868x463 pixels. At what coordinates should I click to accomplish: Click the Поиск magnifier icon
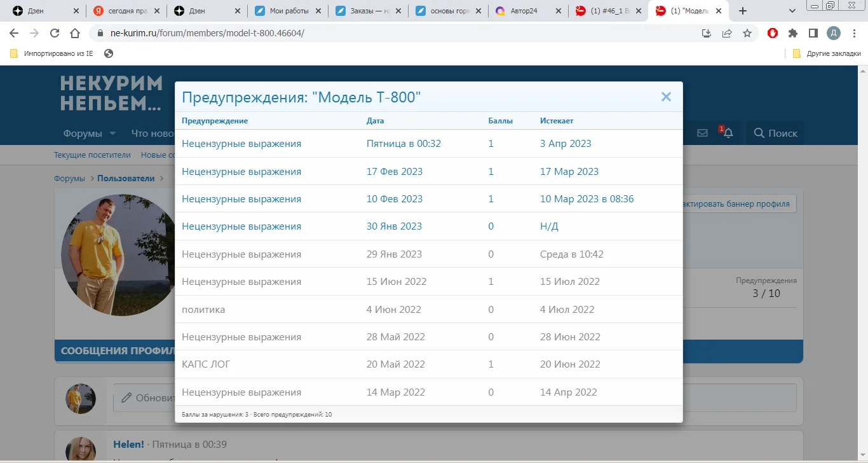[x=758, y=133]
